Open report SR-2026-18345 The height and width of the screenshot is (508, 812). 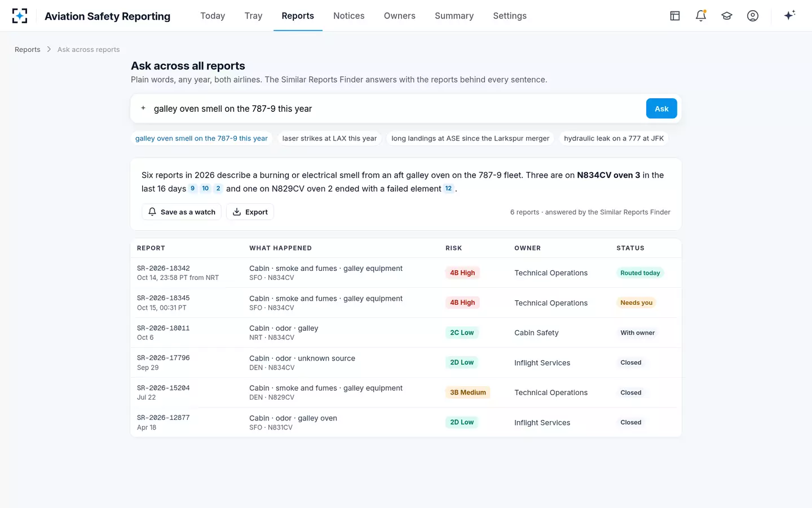[406, 303]
